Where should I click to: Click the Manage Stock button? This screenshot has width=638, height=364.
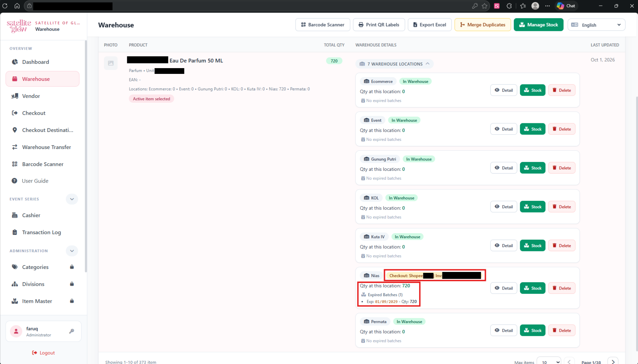[x=538, y=25]
